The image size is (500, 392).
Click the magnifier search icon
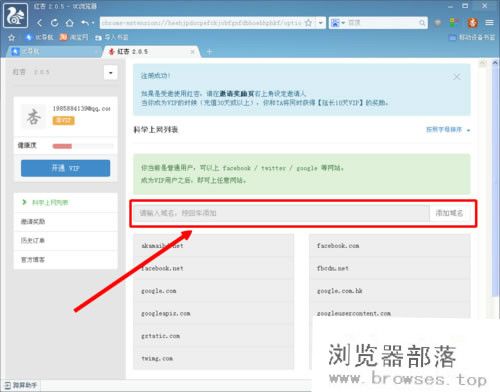click(x=422, y=23)
